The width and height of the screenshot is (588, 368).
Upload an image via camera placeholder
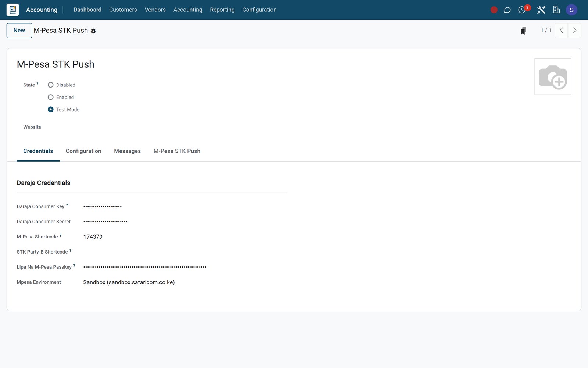(553, 77)
